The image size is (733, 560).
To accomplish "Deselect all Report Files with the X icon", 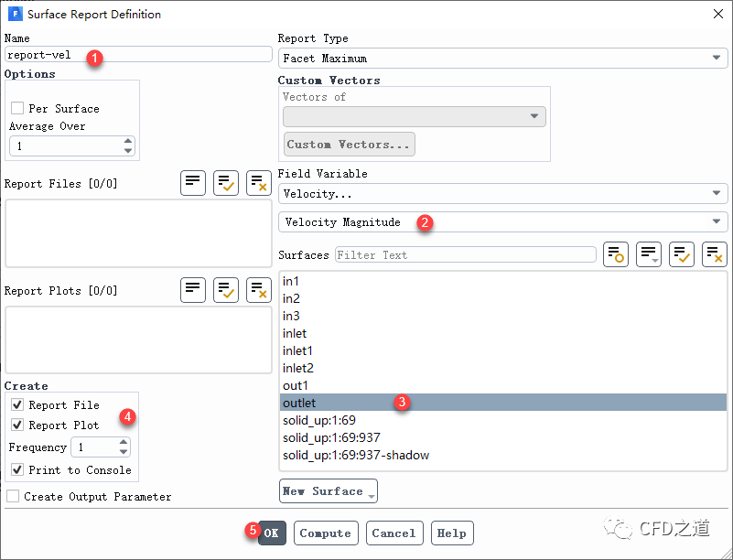I will [259, 182].
